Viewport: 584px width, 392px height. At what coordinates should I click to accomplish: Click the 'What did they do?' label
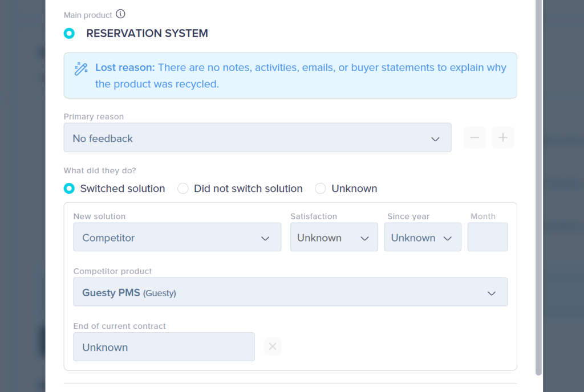click(x=100, y=170)
